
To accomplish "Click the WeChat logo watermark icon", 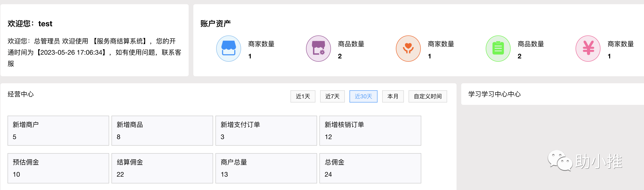I will [560, 160].
